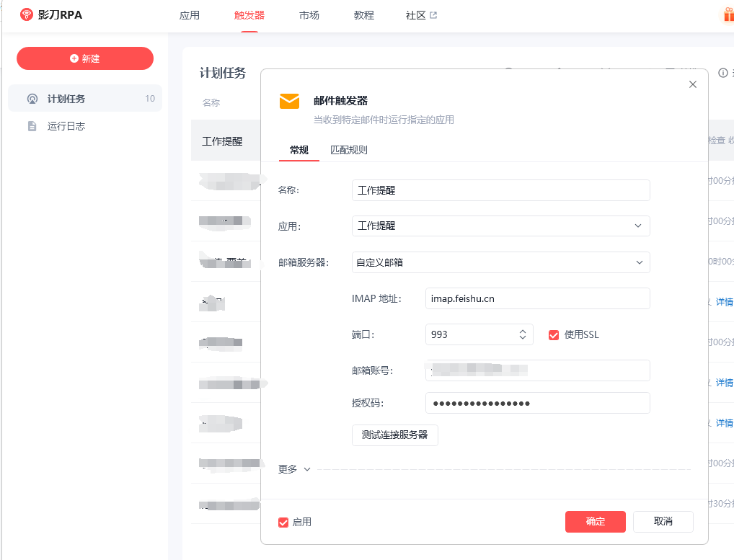The image size is (734, 560).
Task: Click the 端口 stepper arrows
Action: click(x=523, y=334)
